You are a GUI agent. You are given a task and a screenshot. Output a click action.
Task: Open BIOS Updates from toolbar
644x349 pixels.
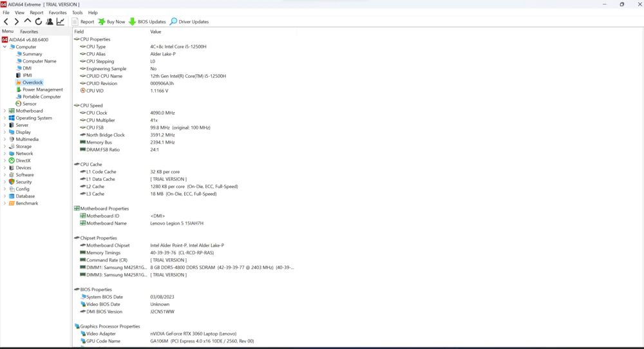[147, 22]
